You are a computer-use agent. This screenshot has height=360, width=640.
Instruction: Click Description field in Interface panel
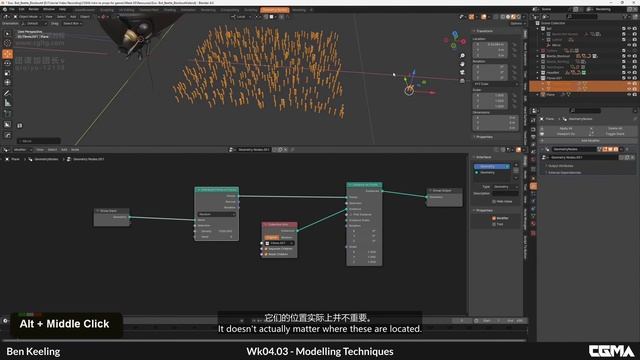pos(505,193)
